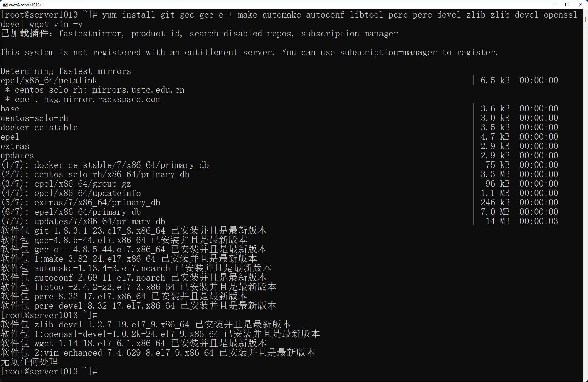Click the '14 MB' download size value

498,221
